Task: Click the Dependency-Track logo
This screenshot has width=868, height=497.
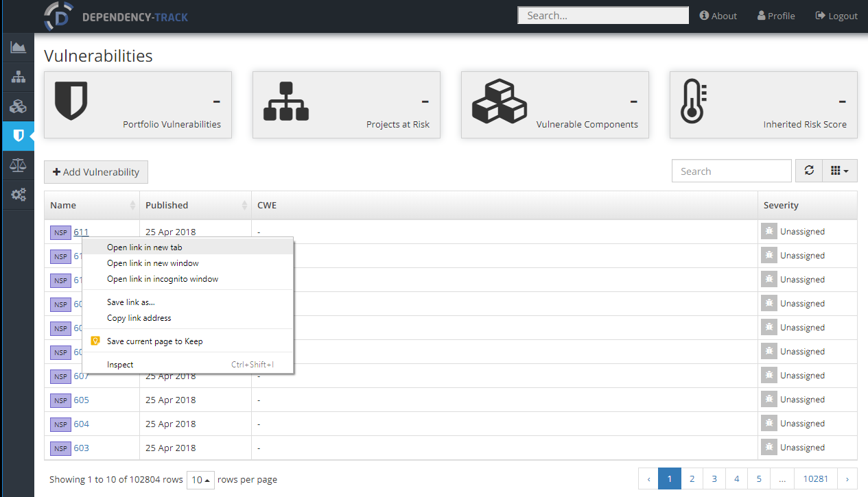Action: (x=116, y=16)
